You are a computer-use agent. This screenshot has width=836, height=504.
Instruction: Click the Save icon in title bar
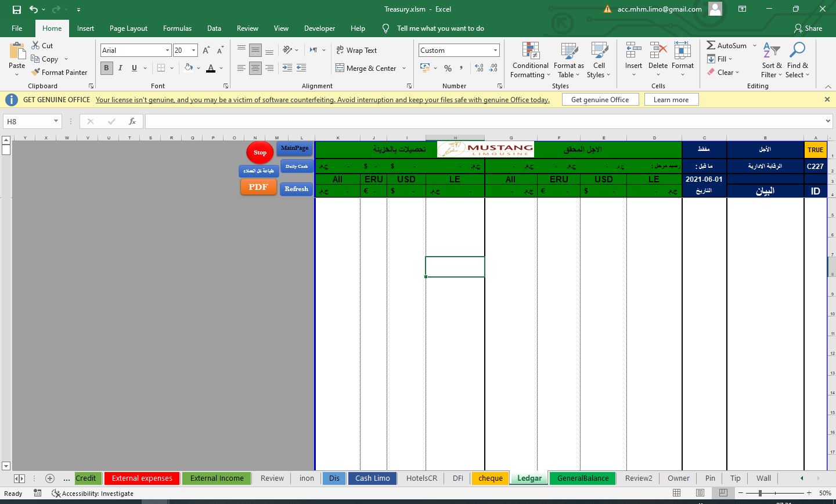[16, 9]
